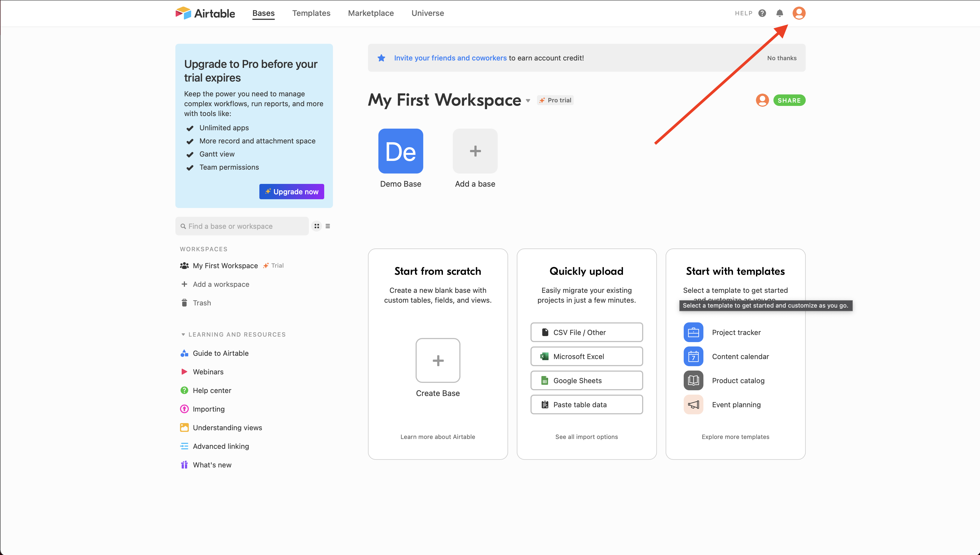This screenshot has height=555, width=980.
Task: Open the Demo Base icon
Action: [401, 151]
